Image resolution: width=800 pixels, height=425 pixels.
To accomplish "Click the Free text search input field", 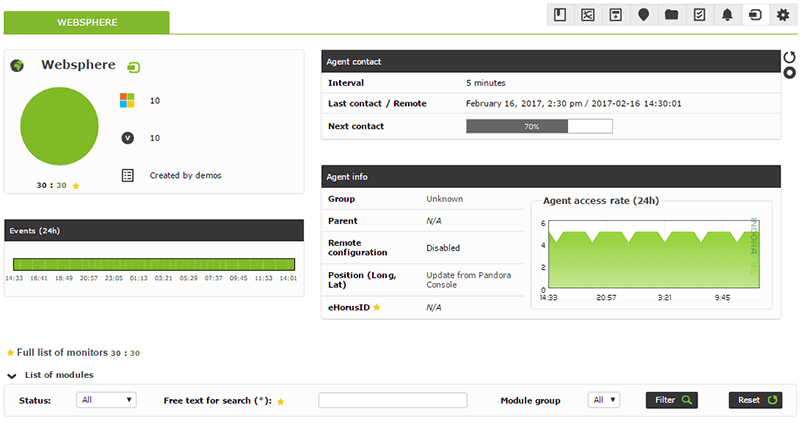I will tap(393, 400).
